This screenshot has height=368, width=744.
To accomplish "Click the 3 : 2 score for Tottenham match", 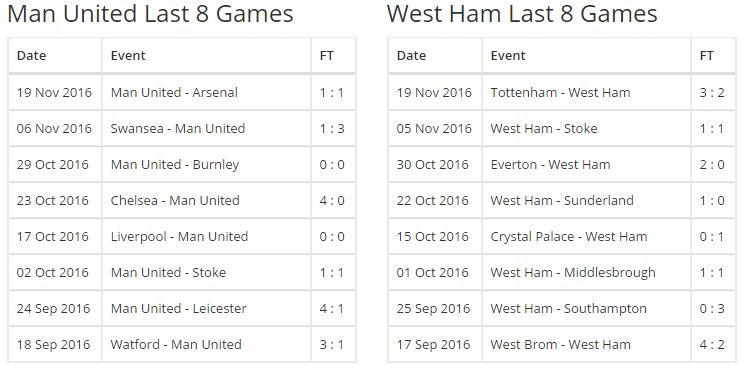I will click(x=712, y=92).
